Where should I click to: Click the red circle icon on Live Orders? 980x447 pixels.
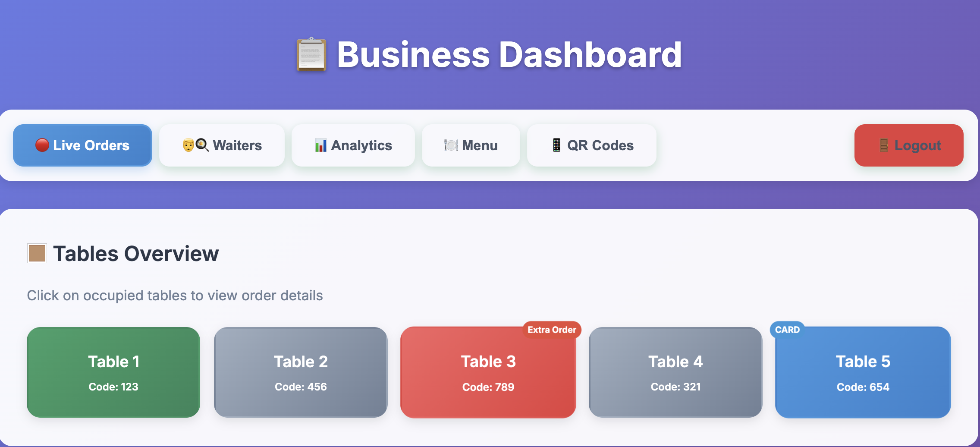42,145
